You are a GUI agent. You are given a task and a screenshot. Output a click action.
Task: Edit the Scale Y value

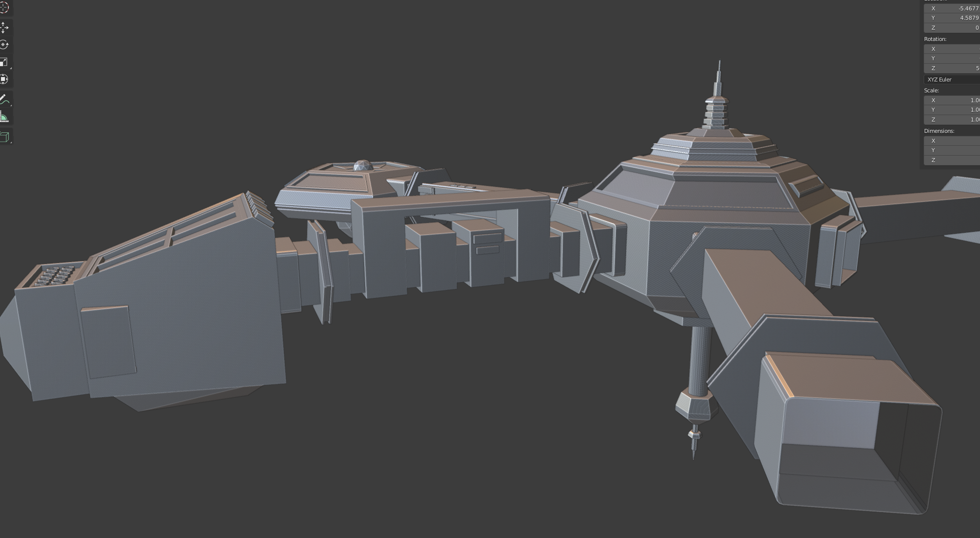pyautogui.click(x=952, y=110)
